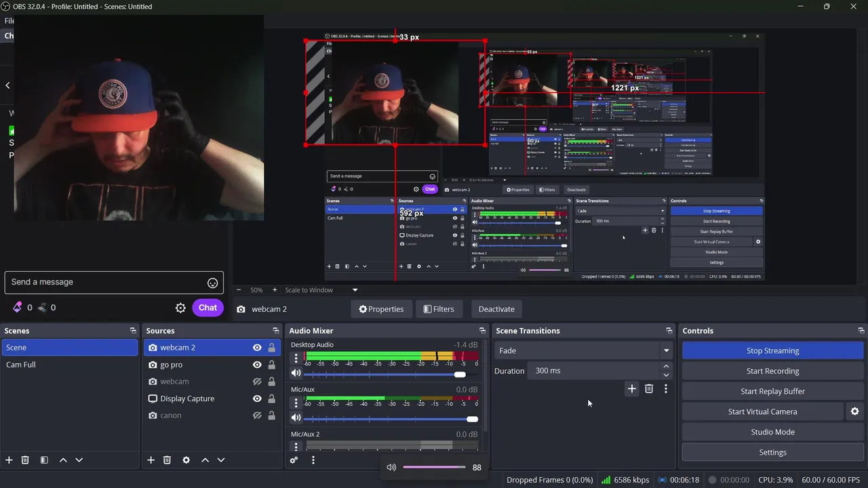Toggle lock on go pro source
The height and width of the screenshot is (488, 868).
point(271,365)
